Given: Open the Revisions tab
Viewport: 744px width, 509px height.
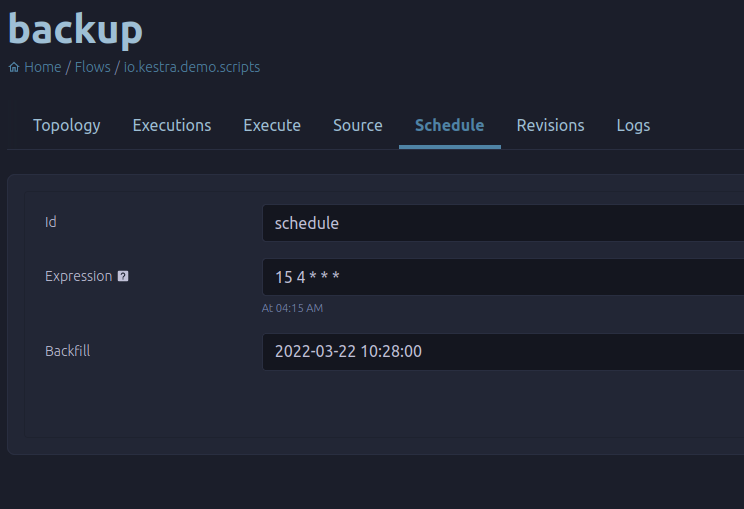Looking at the screenshot, I should tap(550, 125).
